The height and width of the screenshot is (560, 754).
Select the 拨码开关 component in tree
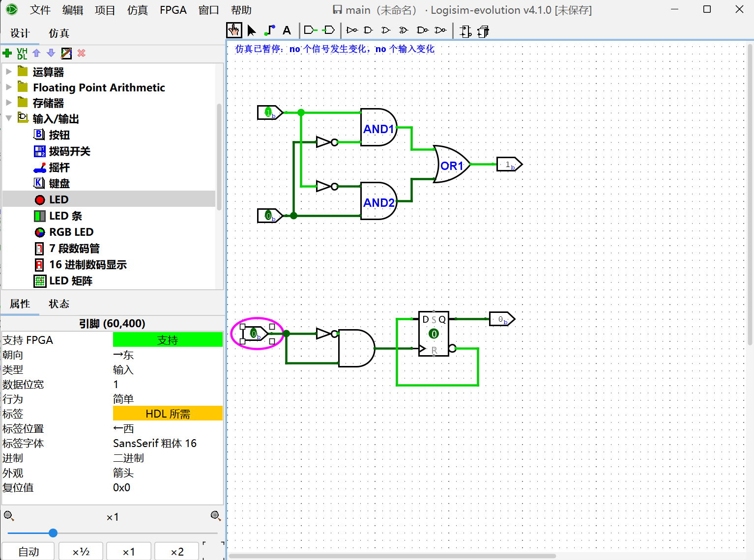[69, 151]
